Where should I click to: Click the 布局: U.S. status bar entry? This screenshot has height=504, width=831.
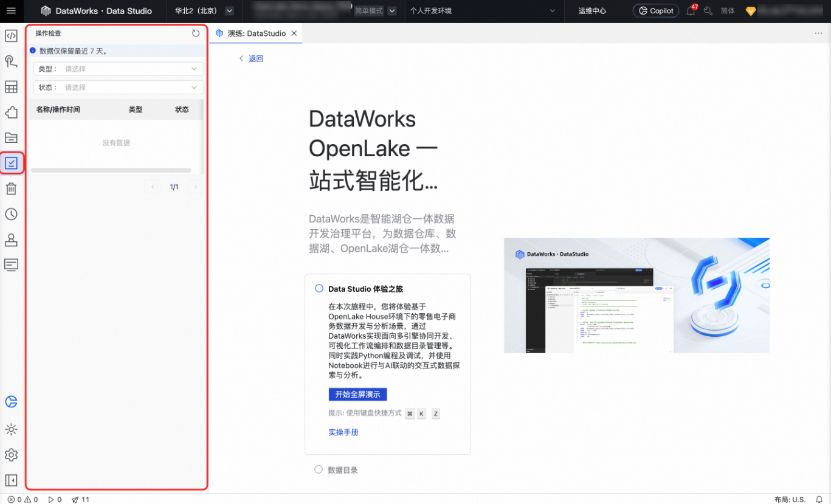(x=790, y=500)
